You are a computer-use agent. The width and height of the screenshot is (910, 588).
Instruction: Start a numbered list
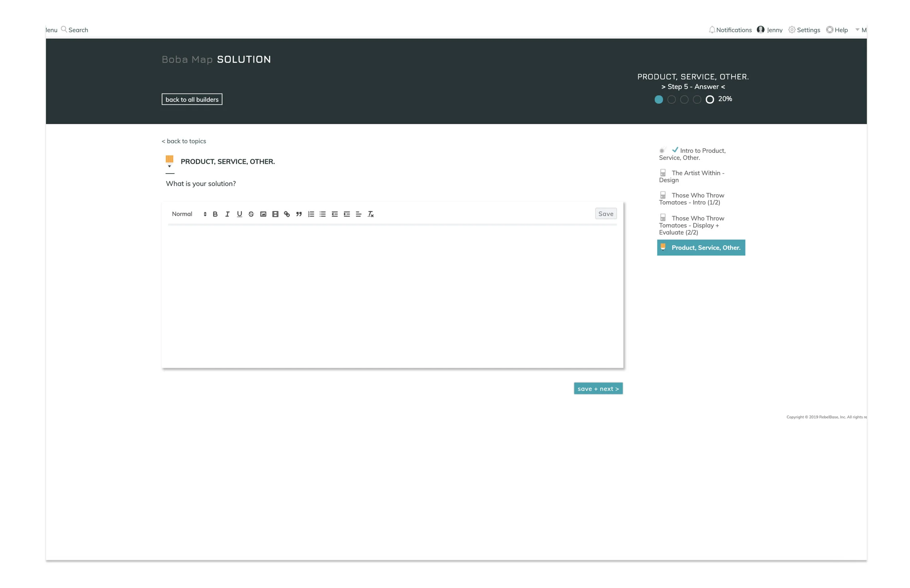pyautogui.click(x=311, y=214)
